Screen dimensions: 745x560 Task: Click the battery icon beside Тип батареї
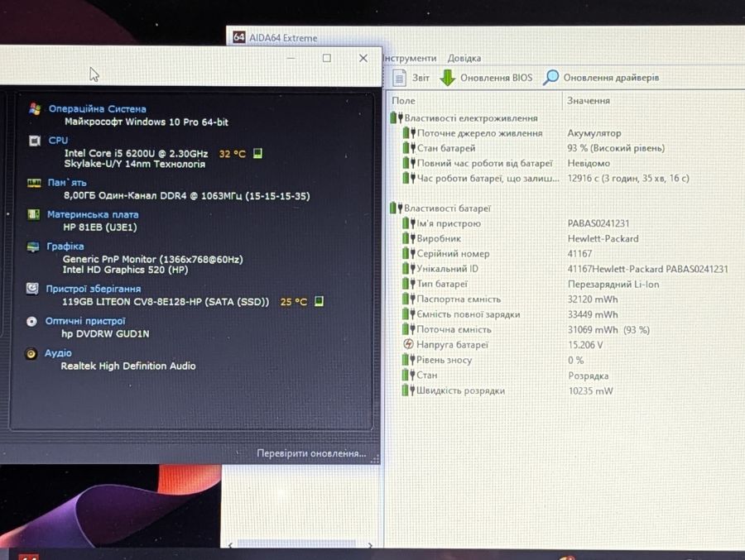click(409, 284)
